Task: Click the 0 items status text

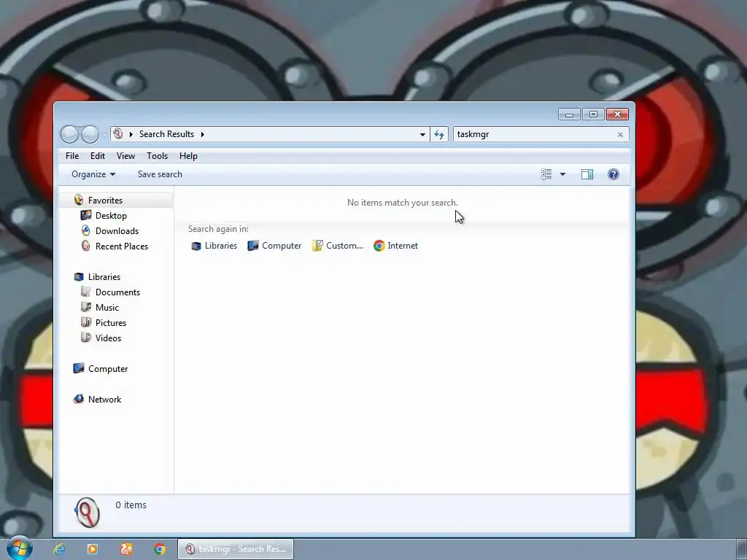Action: click(131, 505)
